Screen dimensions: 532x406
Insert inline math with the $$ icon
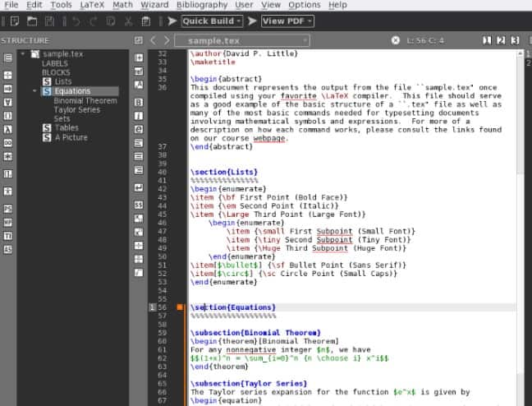(x=139, y=204)
